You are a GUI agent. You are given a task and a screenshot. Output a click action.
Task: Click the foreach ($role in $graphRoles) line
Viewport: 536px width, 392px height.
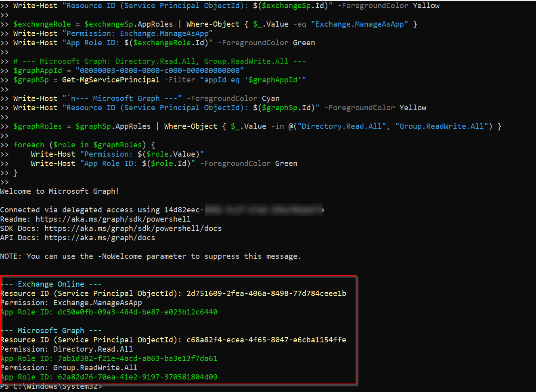coord(84,145)
